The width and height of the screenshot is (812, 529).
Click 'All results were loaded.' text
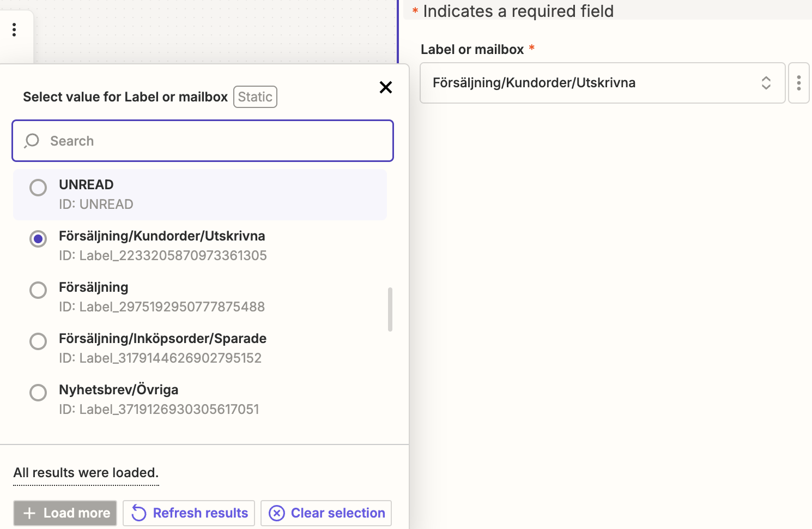tap(86, 473)
